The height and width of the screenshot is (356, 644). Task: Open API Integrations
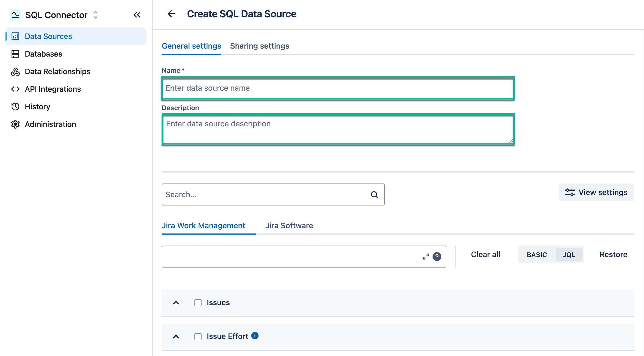pos(53,89)
